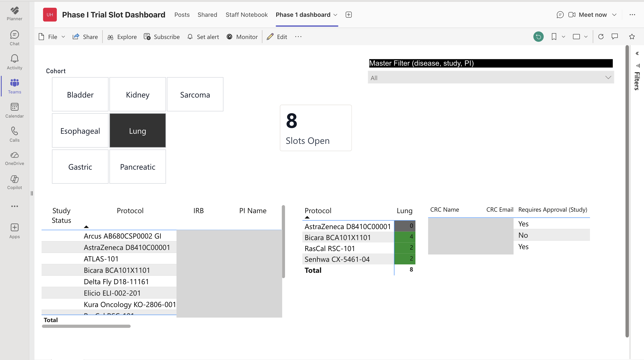
Task: Select the Sarcoma cohort tile
Action: click(x=195, y=94)
